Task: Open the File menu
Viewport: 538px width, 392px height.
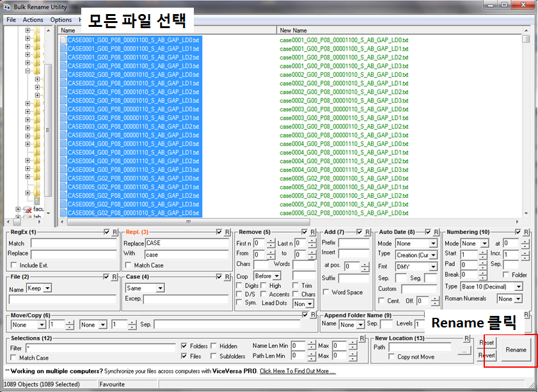Action: point(11,20)
